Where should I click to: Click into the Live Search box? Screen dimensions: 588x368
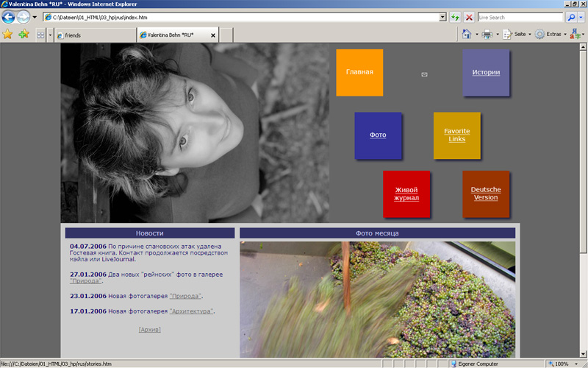tap(520, 17)
